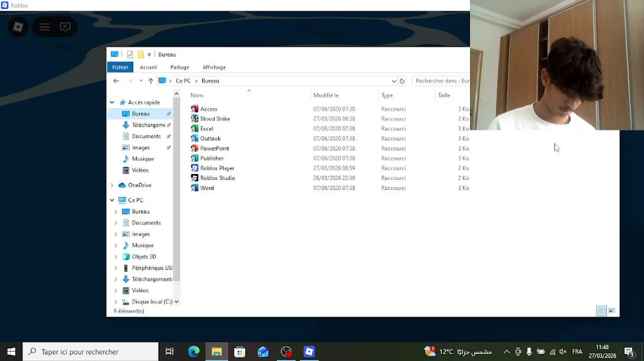Click the Rechercher dans Bureau search box
Viewport: 644px width, 361px height.
[441, 81]
